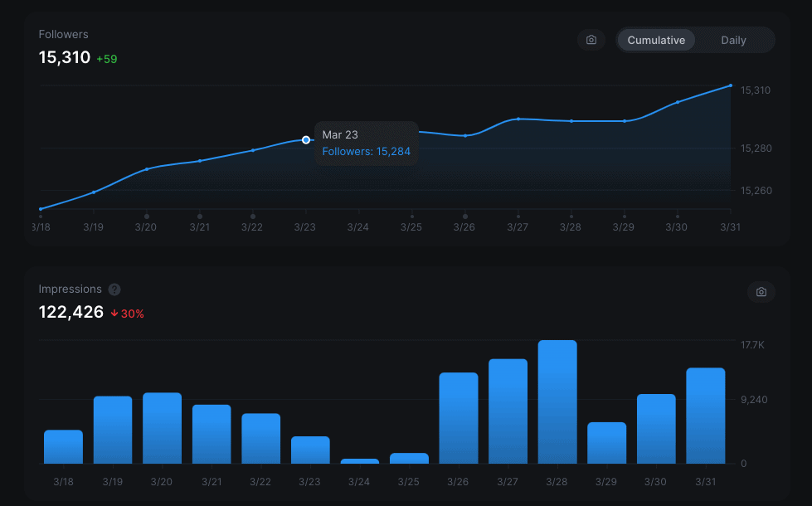The width and height of the screenshot is (812, 506).
Task: Click the 3/31 data point on Followers line
Action: click(x=731, y=85)
